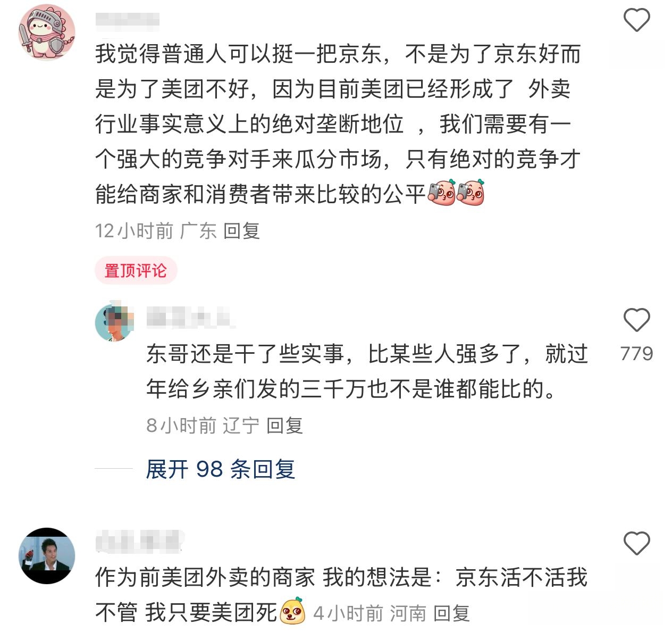This screenshot has height=632, width=672.
Task: Tap the 置顶评论 pinned tag
Action: pos(136,271)
